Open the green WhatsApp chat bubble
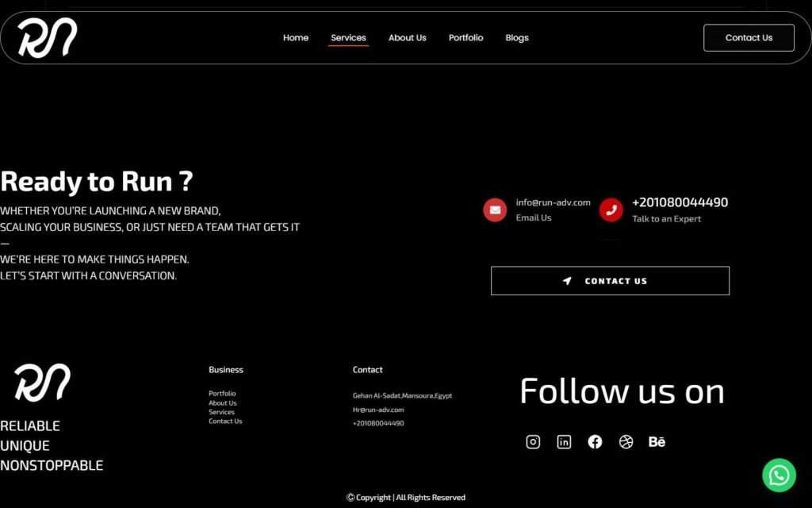This screenshot has width=812, height=508. pos(779,475)
